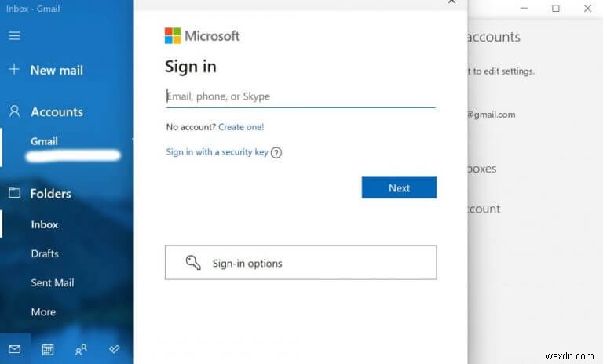Open the Calendar app icon
603x364 pixels.
point(48,349)
